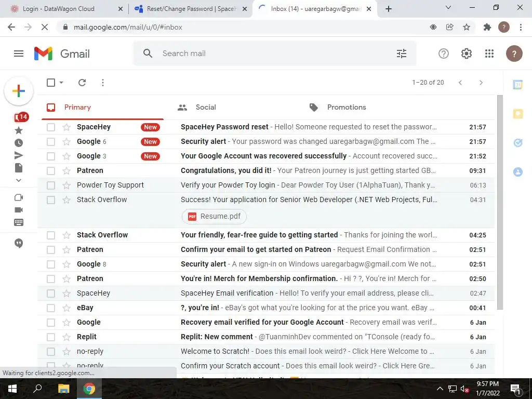Image resolution: width=532 pixels, height=399 pixels.
Task: Go to next page of emails
Action: (481, 83)
